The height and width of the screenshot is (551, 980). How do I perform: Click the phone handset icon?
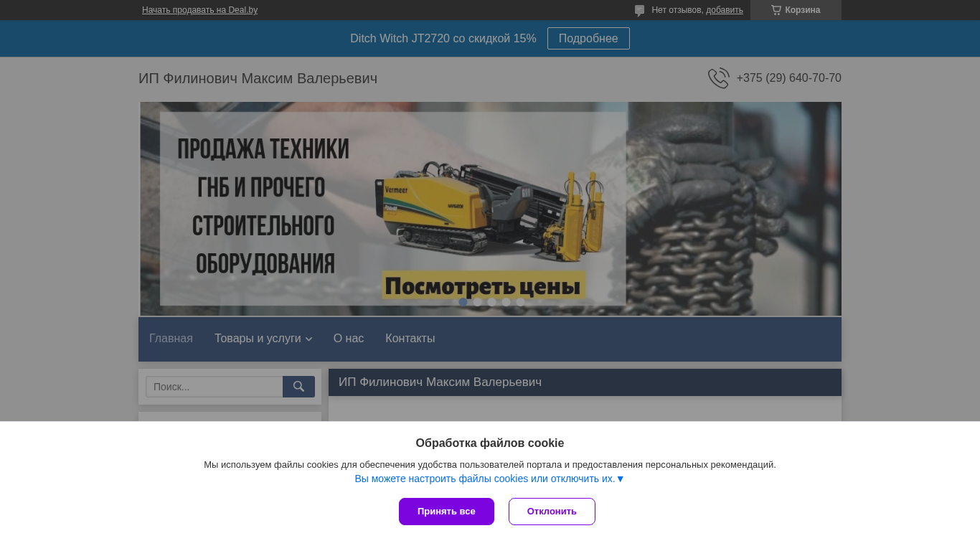[718, 78]
